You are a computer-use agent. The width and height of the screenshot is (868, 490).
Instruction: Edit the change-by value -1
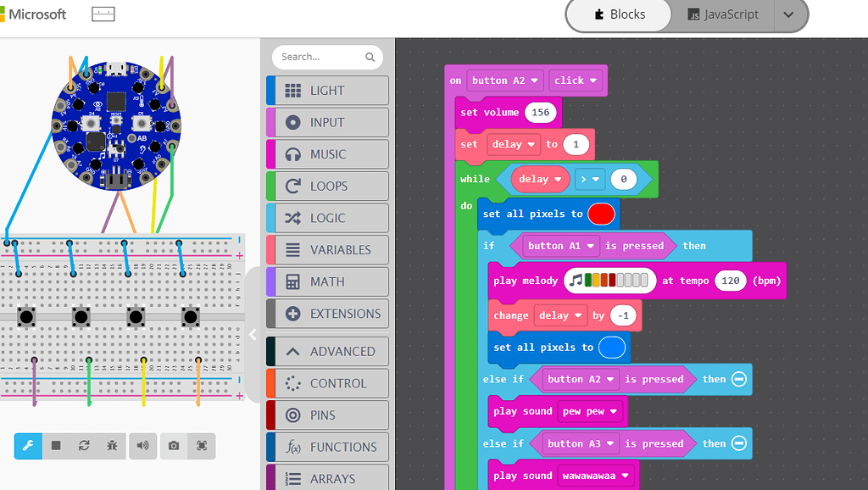[623, 315]
